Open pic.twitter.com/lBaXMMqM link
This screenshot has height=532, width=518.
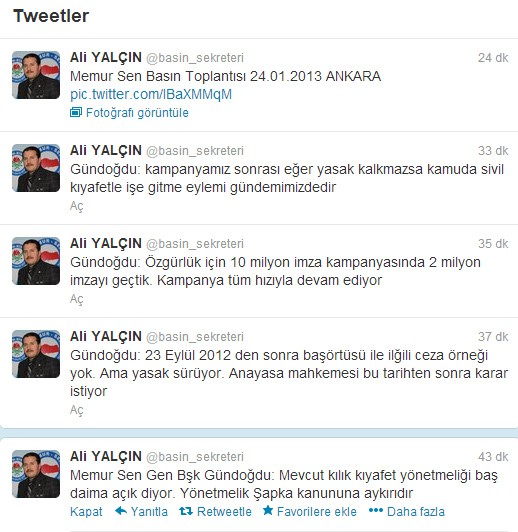click(x=151, y=94)
